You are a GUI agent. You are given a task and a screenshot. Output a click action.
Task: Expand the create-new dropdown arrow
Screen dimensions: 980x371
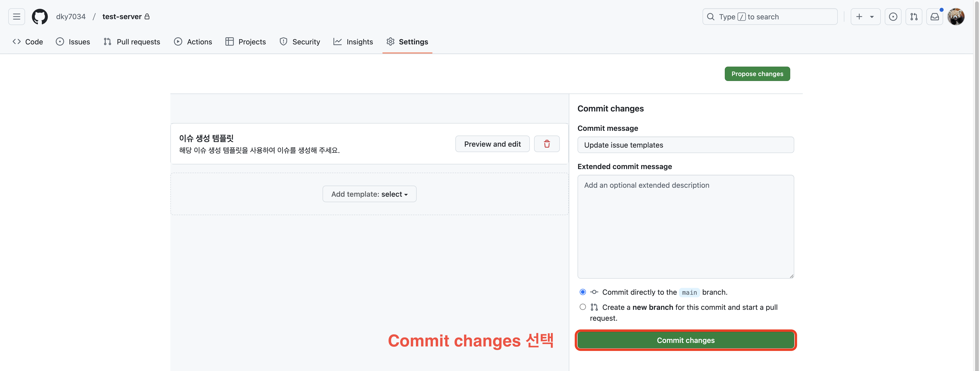pos(872,17)
